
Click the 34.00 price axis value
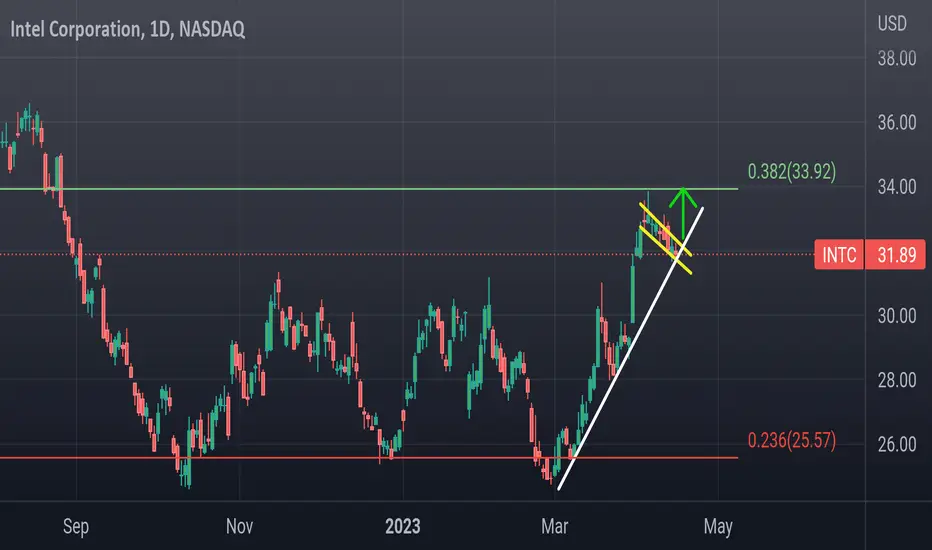tap(897, 187)
